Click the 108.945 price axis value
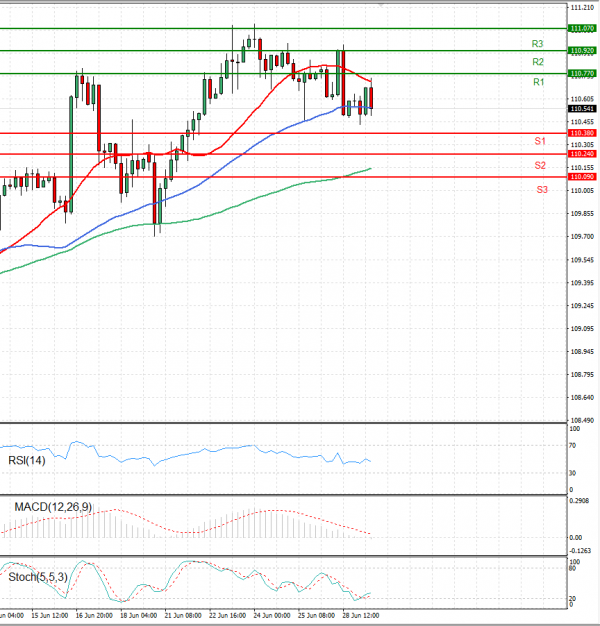This screenshot has height=626, width=600. tap(582, 352)
